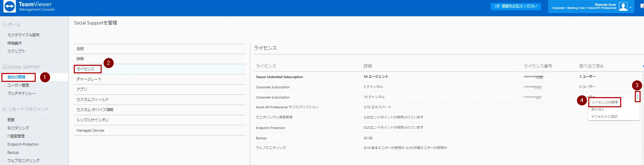
Task: Open the Remote User account dropdown arrow
Action: coord(631,7)
